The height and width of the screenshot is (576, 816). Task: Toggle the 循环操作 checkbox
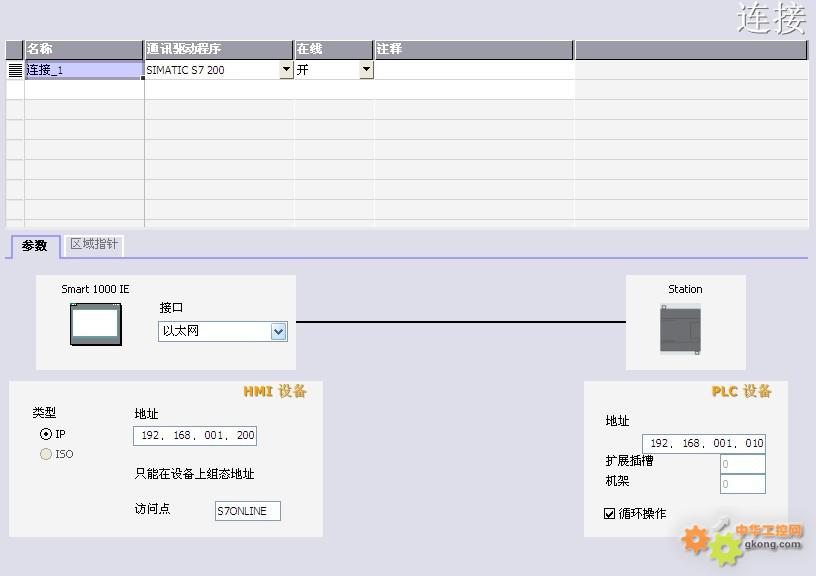click(609, 514)
